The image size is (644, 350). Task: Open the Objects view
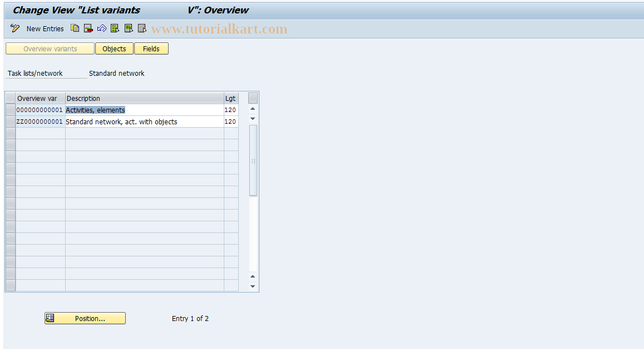click(114, 48)
